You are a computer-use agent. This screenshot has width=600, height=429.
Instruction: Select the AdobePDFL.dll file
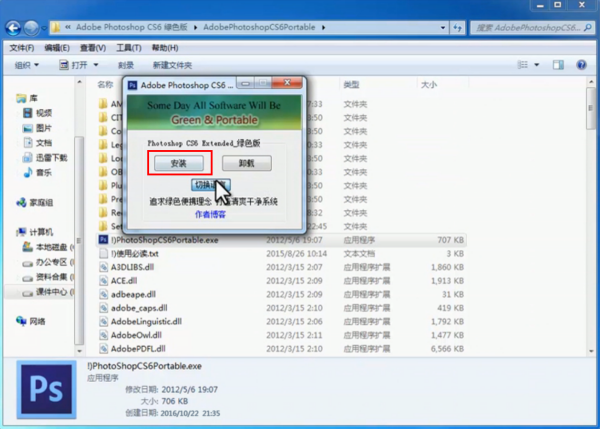tap(138, 349)
